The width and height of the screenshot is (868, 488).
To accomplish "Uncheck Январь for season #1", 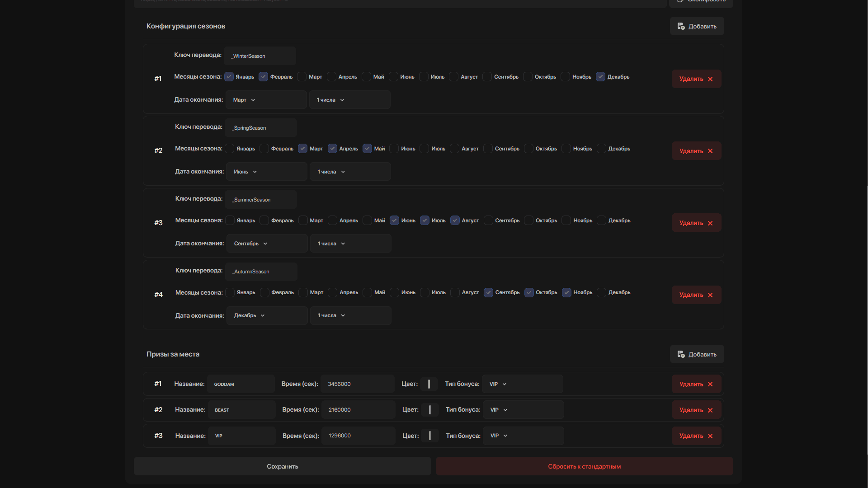I will click(x=229, y=77).
